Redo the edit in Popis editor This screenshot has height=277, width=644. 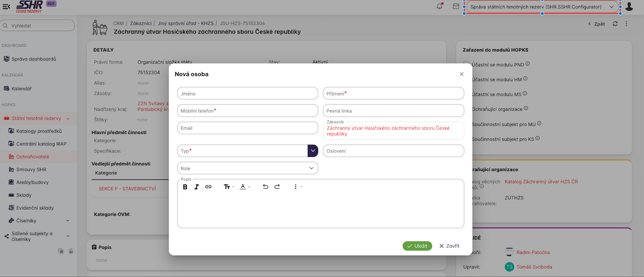tap(277, 187)
